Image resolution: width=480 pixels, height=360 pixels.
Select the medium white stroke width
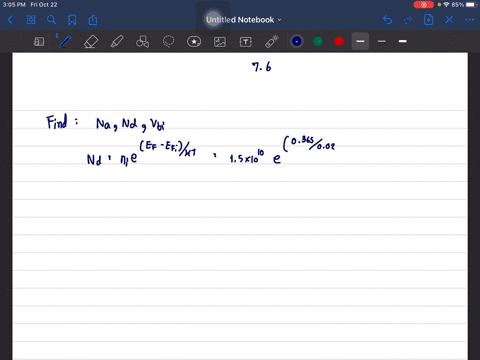coord(403,41)
